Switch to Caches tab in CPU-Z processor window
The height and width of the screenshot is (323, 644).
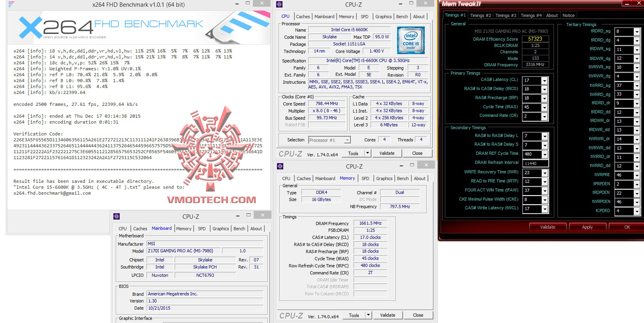click(303, 17)
